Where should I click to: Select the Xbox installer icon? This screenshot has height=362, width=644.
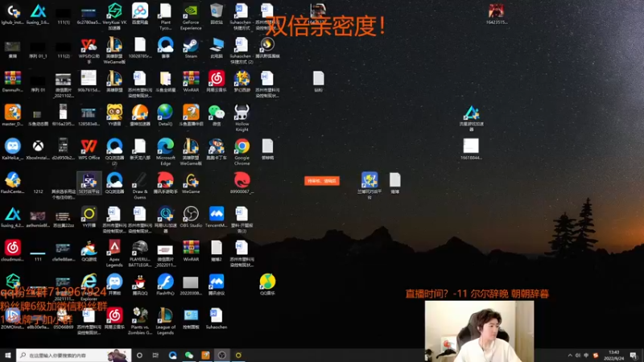(38, 149)
